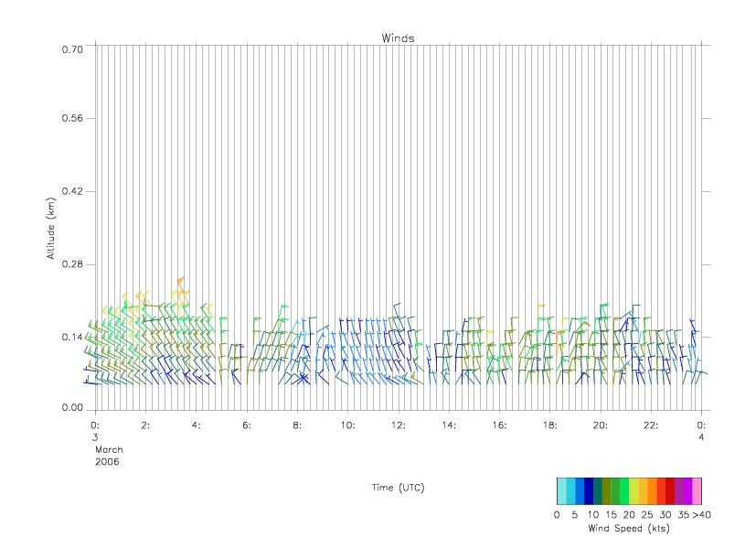Click the light cyan 0 kts legend swatch

click(x=561, y=491)
